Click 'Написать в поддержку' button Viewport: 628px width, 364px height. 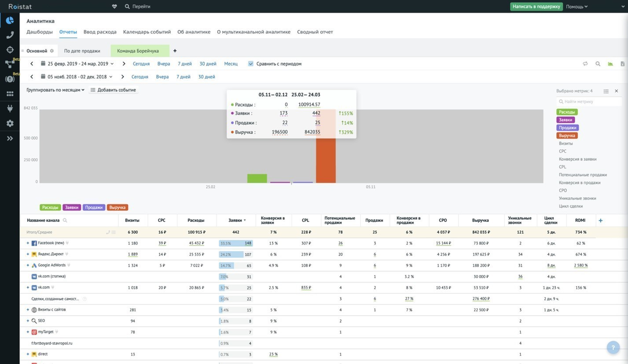[x=536, y=7]
